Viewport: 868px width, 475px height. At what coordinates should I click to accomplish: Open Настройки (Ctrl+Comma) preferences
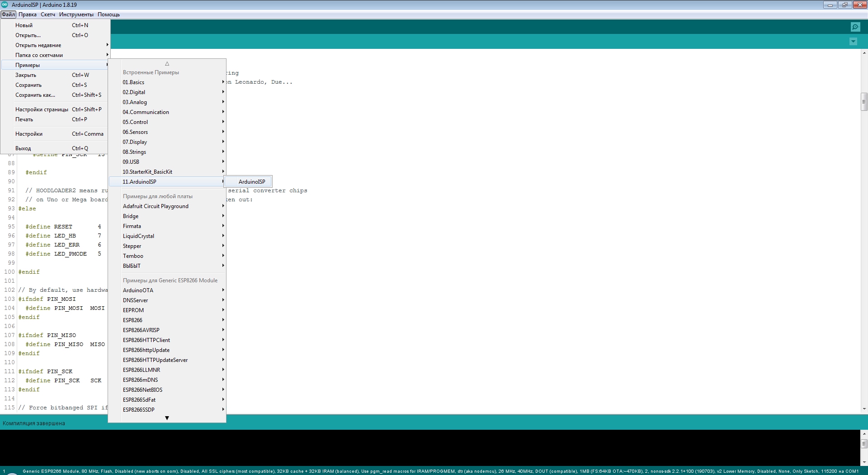click(55, 134)
